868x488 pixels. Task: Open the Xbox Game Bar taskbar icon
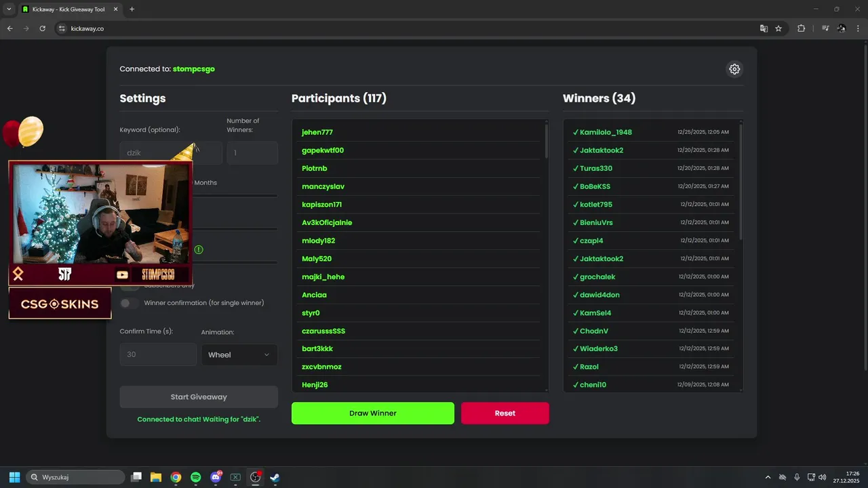(x=235, y=477)
